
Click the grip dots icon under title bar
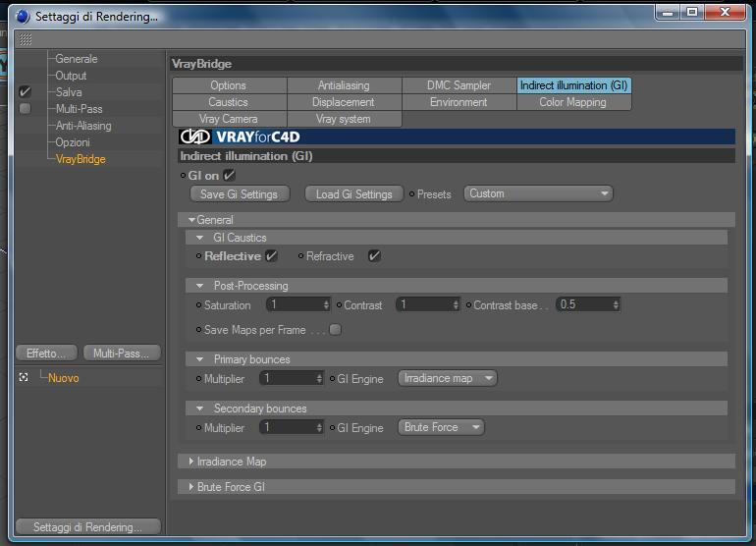click(26, 39)
